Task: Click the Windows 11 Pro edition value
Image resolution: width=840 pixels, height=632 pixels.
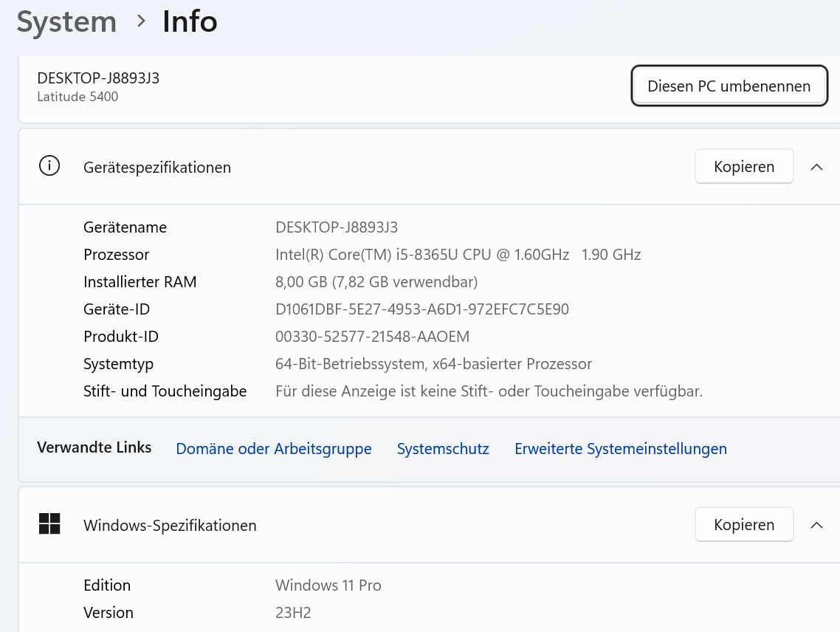Action: [x=328, y=585]
